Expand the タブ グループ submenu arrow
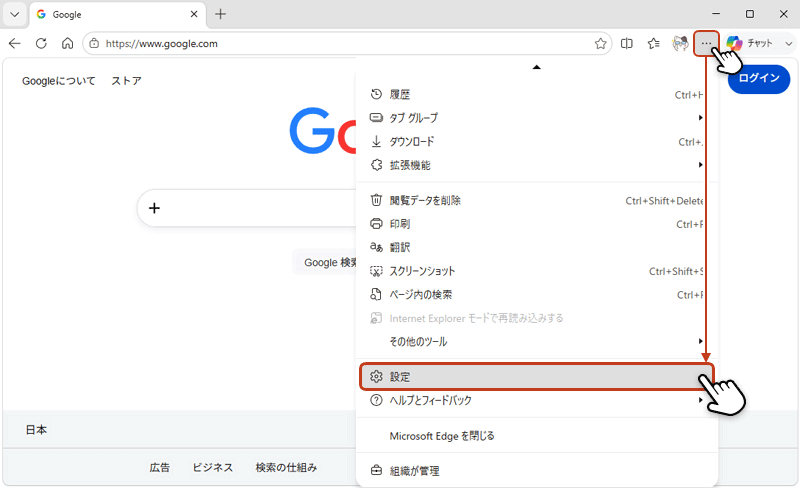The image size is (800, 488). (x=701, y=118)
